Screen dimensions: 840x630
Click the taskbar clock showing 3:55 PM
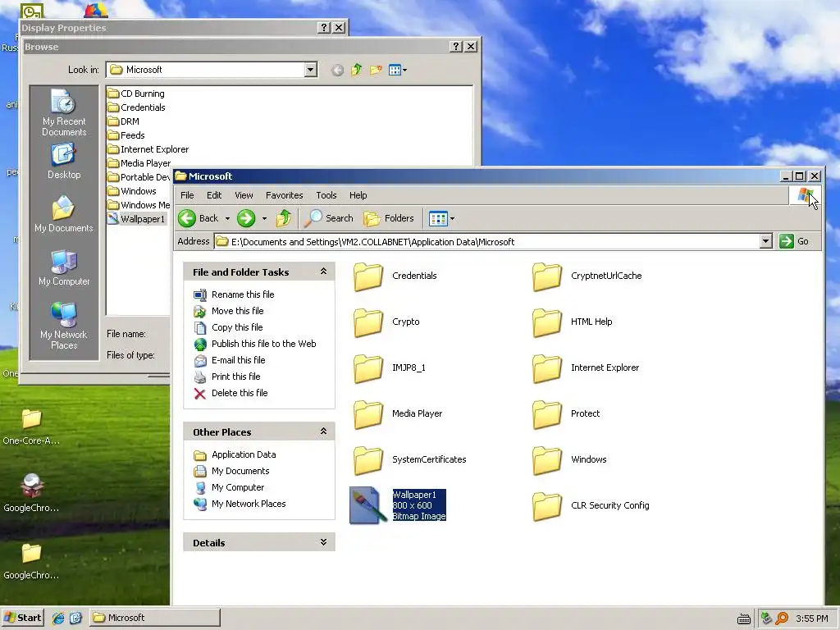(812, 619)
